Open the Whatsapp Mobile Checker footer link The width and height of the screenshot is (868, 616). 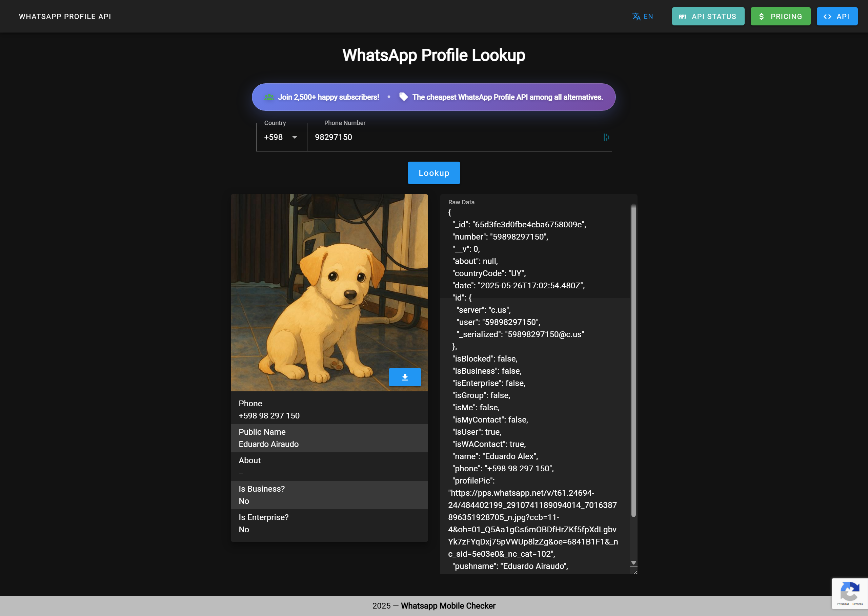(x=448, y=606)
